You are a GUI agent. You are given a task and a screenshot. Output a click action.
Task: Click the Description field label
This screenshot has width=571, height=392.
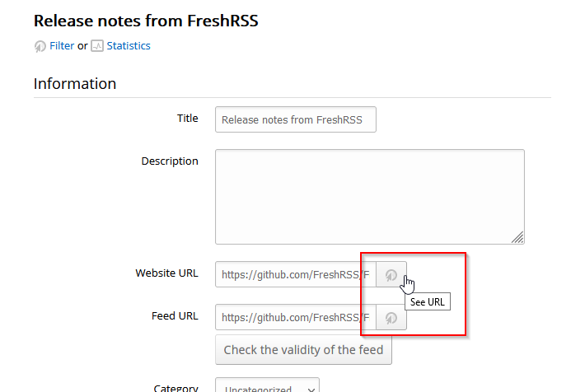[170, 161]
